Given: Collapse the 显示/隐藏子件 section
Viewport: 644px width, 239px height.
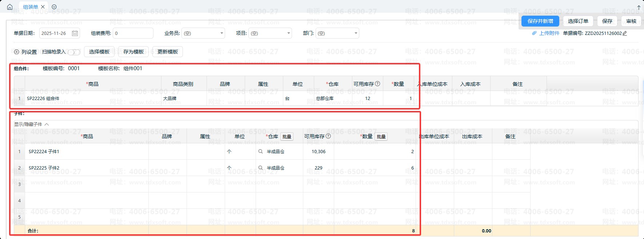Looking at the screenshot, I should [47, 124].
